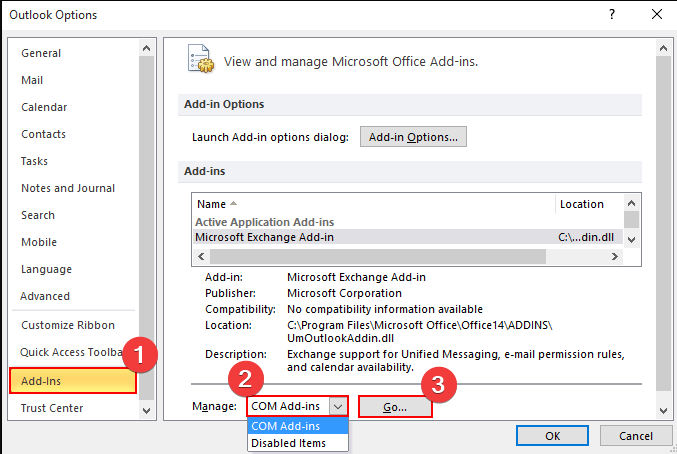This screenshot has height=454, width=677.
Task: Choose COM Add-ins from the dropdown list
Action: point(298,426)
